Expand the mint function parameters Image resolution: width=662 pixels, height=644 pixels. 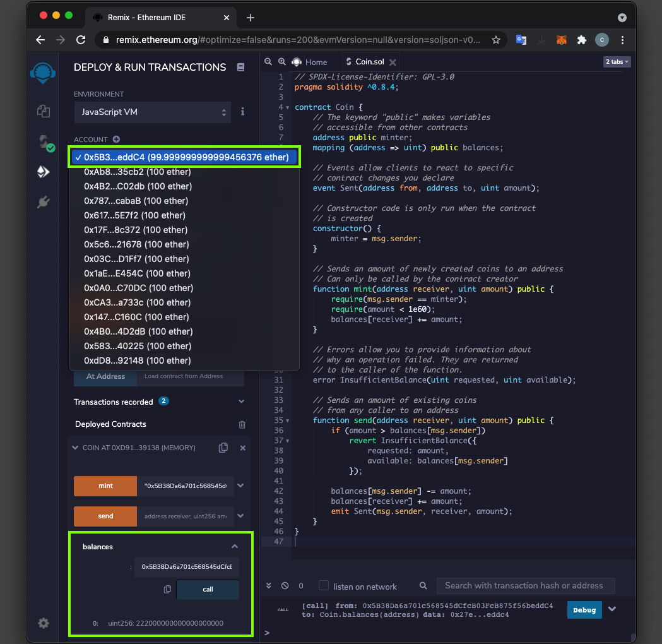coord(240,486)
